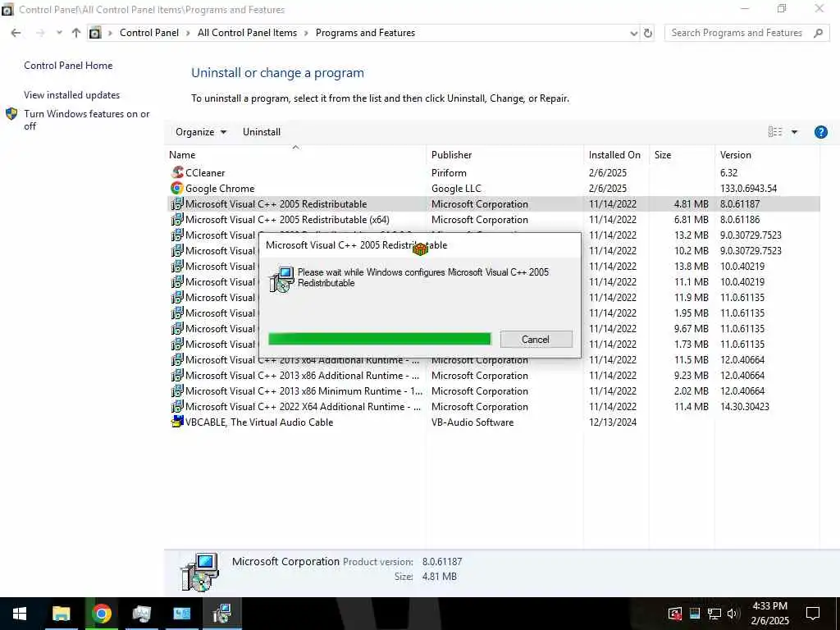Image resolution: width=840 pixels, height=630 pixels.
Task: Click the green configuration progress bar
Action: [379, 339]
